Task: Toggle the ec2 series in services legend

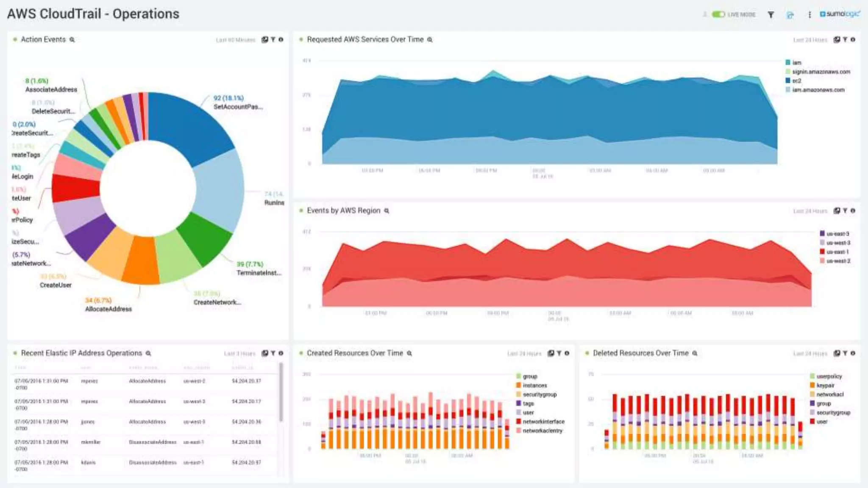Action: point(796,80)
